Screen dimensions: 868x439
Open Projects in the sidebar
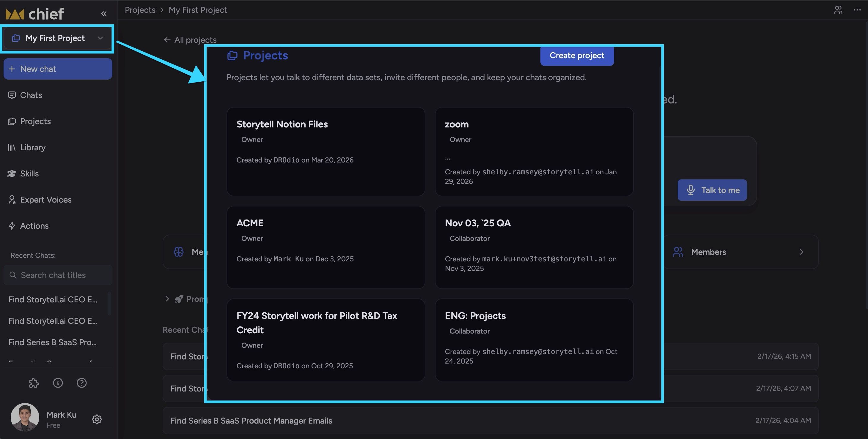pyautogui.click(x=35, y=121)
